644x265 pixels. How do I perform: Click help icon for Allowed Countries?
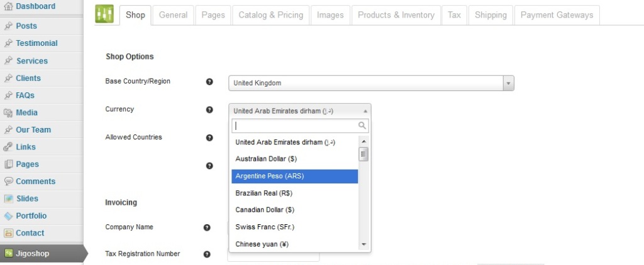click(x=209, y=138)
